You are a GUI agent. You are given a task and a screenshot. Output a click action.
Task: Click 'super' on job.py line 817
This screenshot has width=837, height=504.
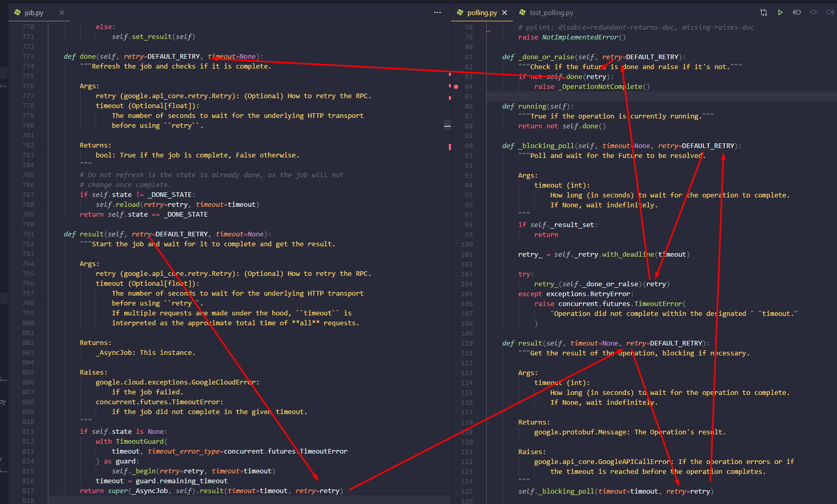[x=118, y=491]
